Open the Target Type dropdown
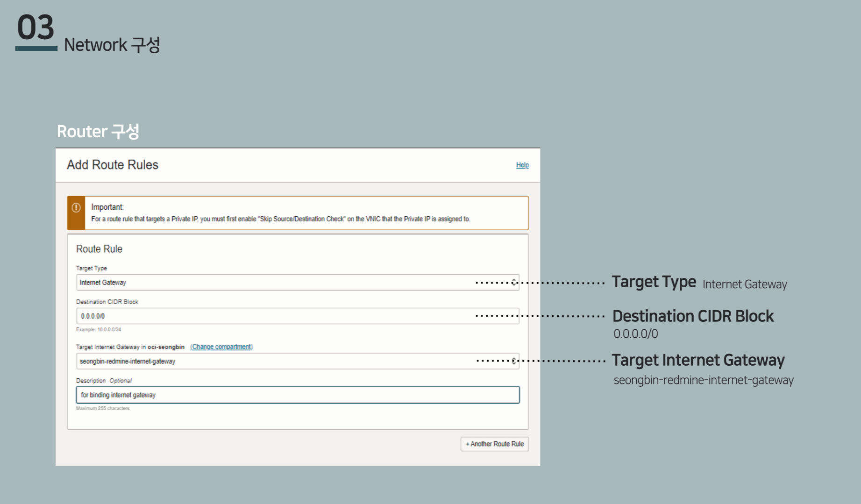 [297, 283]
